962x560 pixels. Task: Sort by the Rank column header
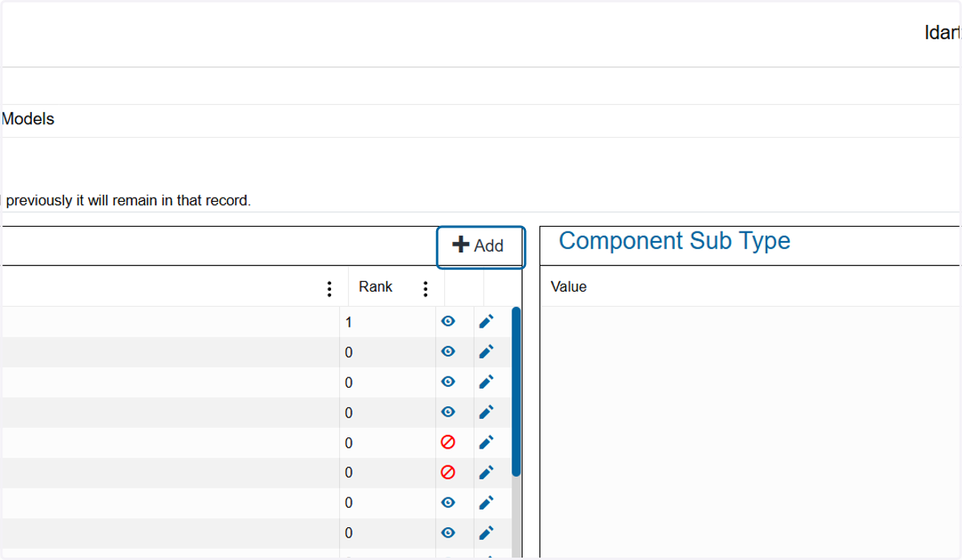tap(375, 287)
